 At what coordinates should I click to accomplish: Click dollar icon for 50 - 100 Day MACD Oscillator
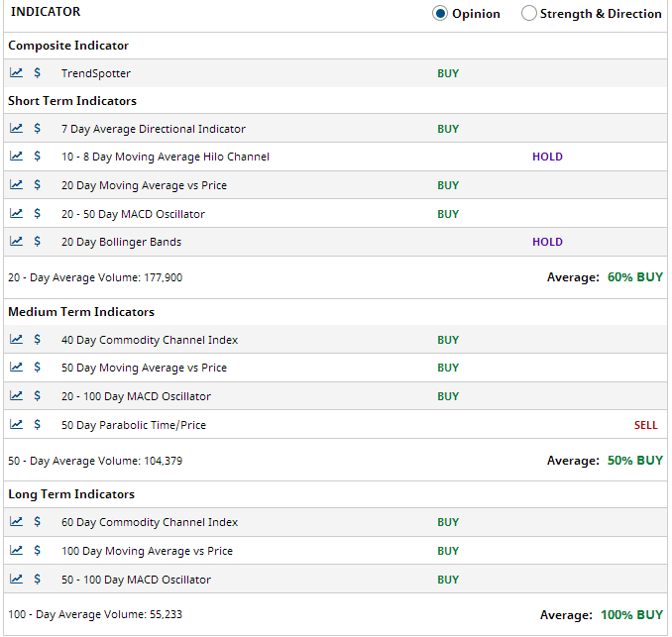tap(38, 580)
